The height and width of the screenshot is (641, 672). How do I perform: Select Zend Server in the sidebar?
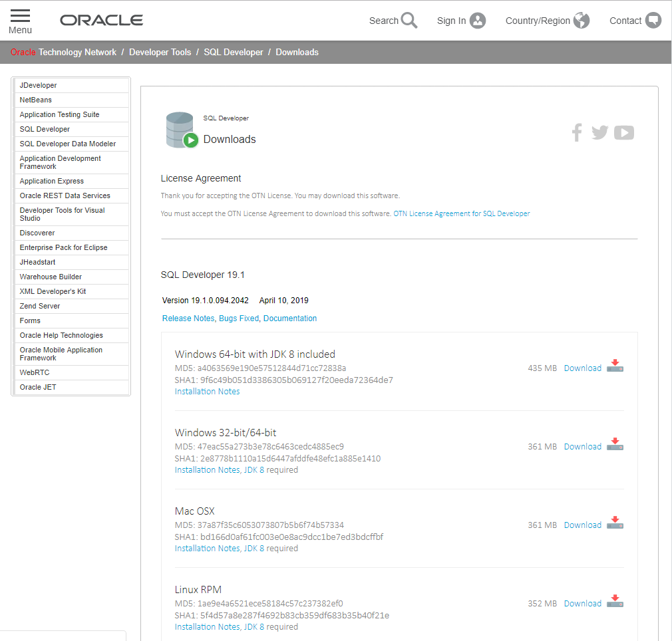pyautogui.click(x=72, y=306)
